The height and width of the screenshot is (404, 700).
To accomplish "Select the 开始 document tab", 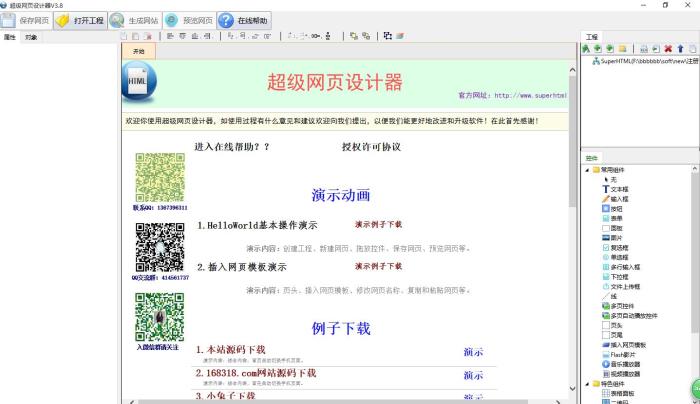I will click(139, 51).
